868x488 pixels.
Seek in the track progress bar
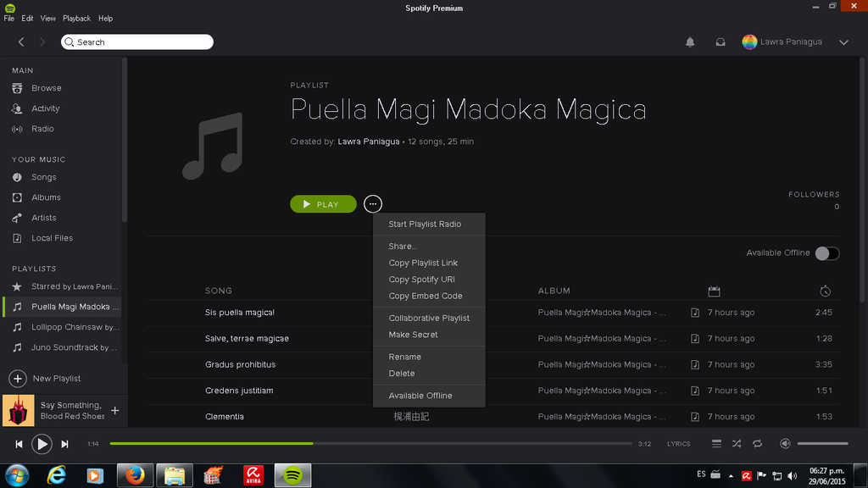[370, 444]
